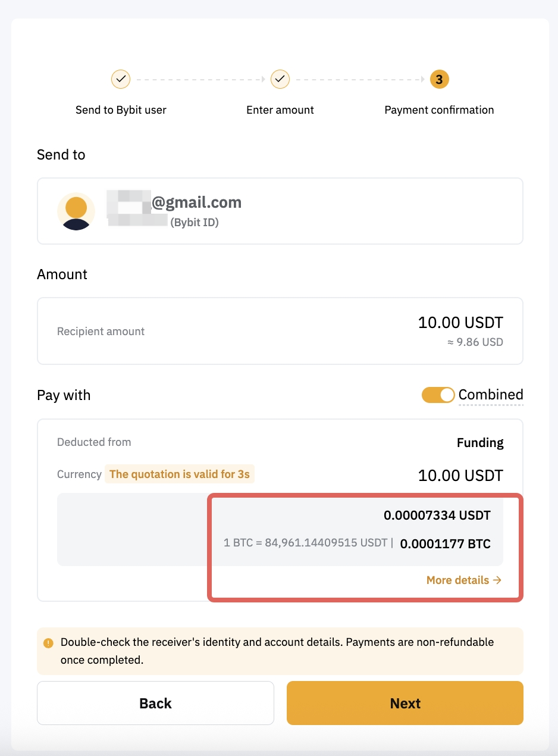This screenshot has width=558, height=756.
Task: Click the 10.00 USDT recipient amount
Action: coord(460,323)
